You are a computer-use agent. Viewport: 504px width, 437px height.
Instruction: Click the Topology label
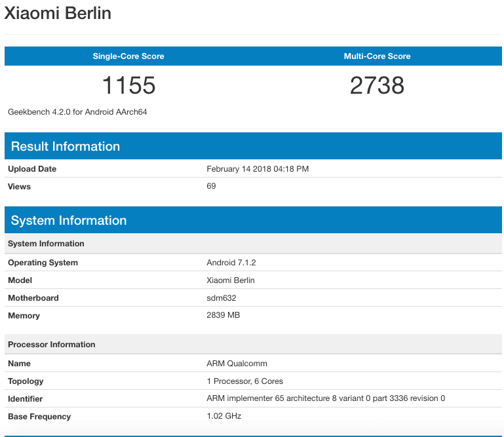pos(26,381)
